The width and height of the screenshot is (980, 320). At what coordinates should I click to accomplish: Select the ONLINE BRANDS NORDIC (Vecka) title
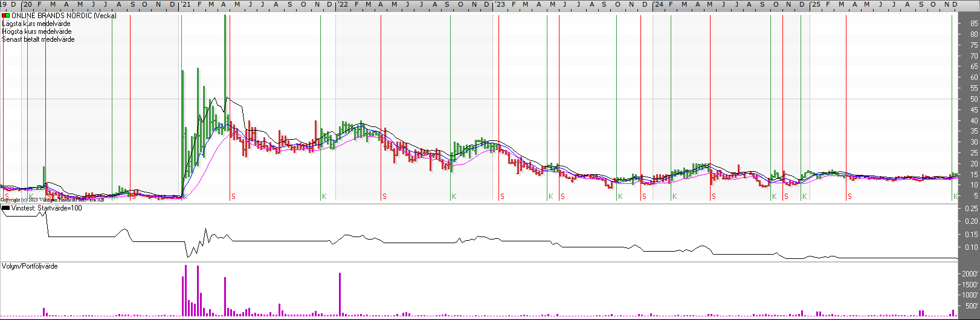point(63,16)
